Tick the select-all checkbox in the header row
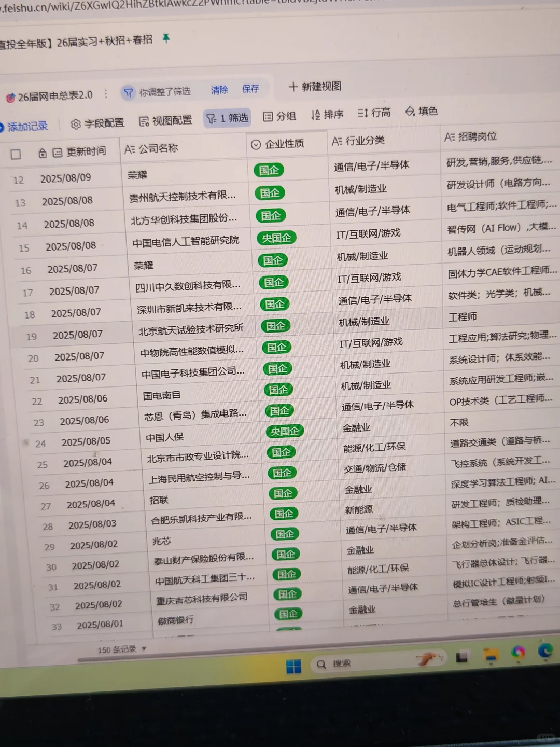 click(x=16, y=155)
